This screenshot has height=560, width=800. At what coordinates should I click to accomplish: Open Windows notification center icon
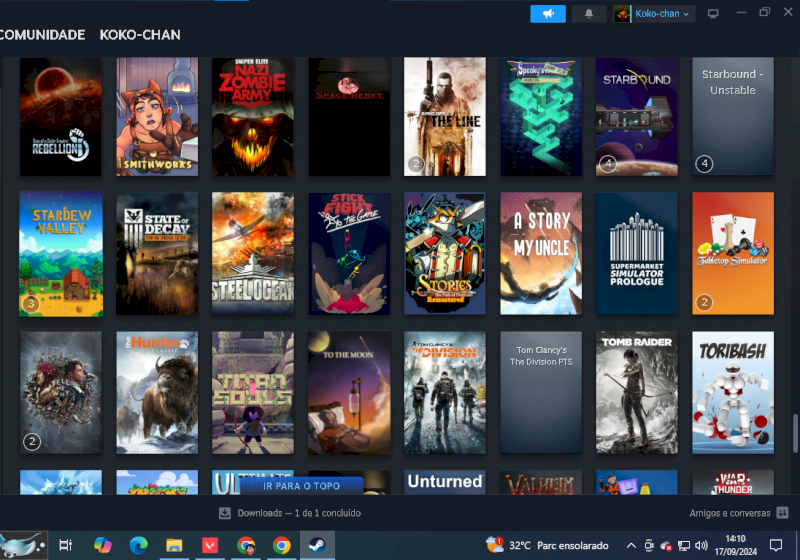point(776,546)
